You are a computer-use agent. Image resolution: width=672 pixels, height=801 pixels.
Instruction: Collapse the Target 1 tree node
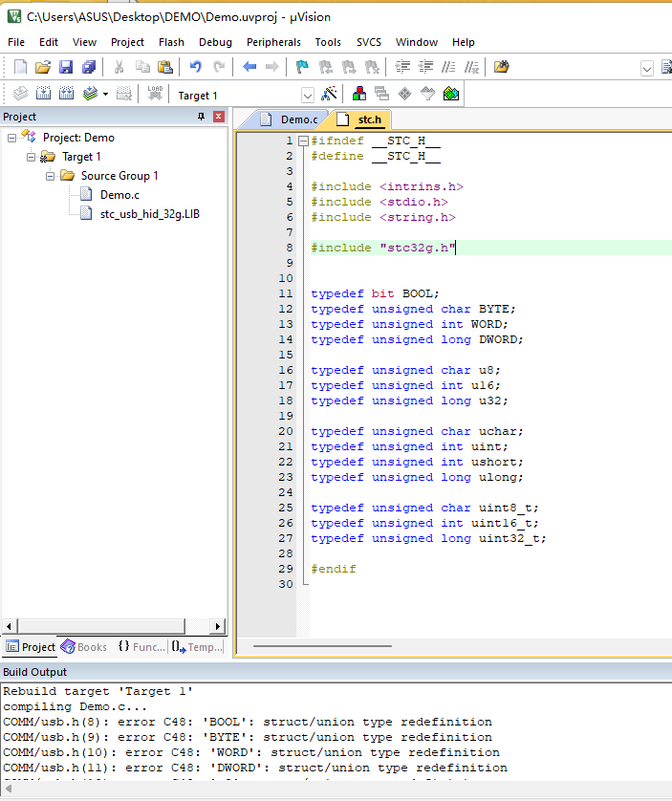tap(31, 157)
